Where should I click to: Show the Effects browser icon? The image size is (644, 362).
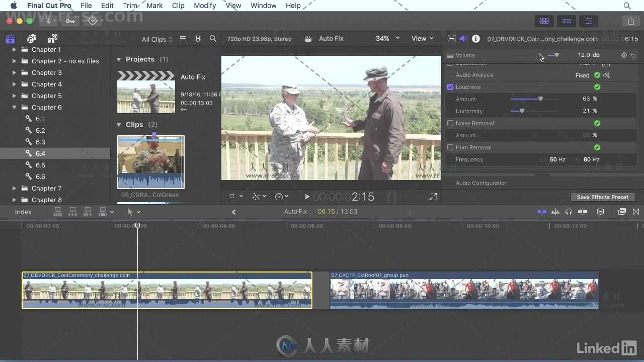tap(622, 212)
